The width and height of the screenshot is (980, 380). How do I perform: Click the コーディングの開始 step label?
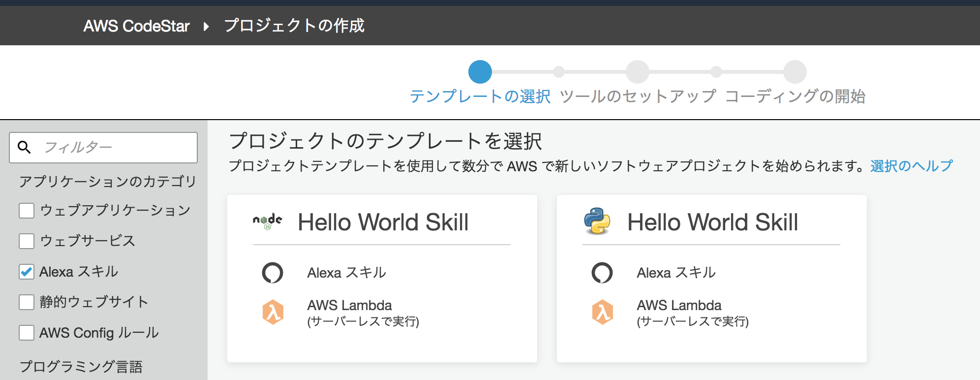[x=796, y=96]
